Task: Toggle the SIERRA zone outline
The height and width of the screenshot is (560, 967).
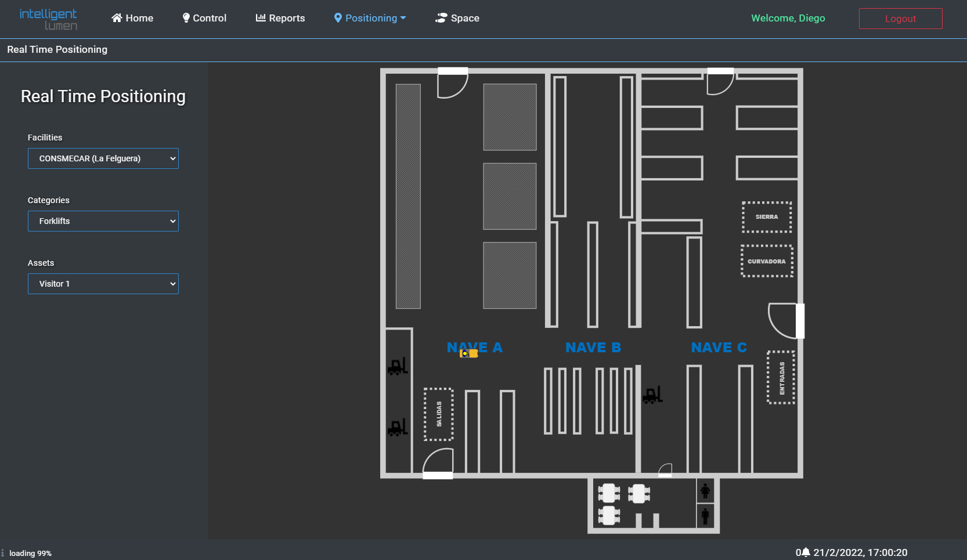Action: click(766, 217)
